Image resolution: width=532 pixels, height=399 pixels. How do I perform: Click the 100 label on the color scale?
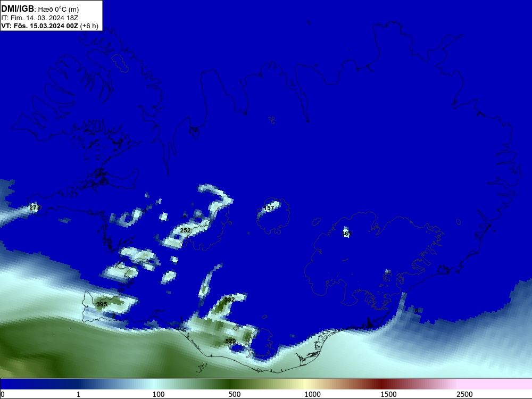tap(159, 394)
